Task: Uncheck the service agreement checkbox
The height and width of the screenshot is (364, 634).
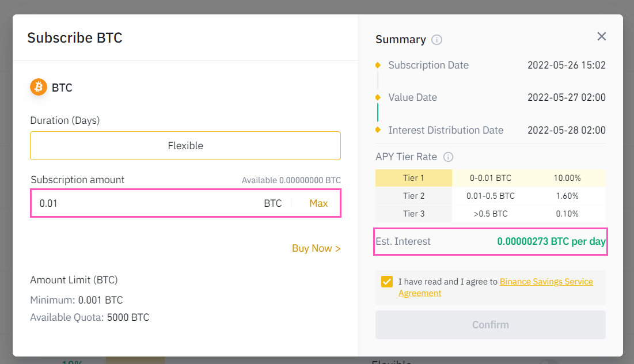Action: [x=387, y=282]
